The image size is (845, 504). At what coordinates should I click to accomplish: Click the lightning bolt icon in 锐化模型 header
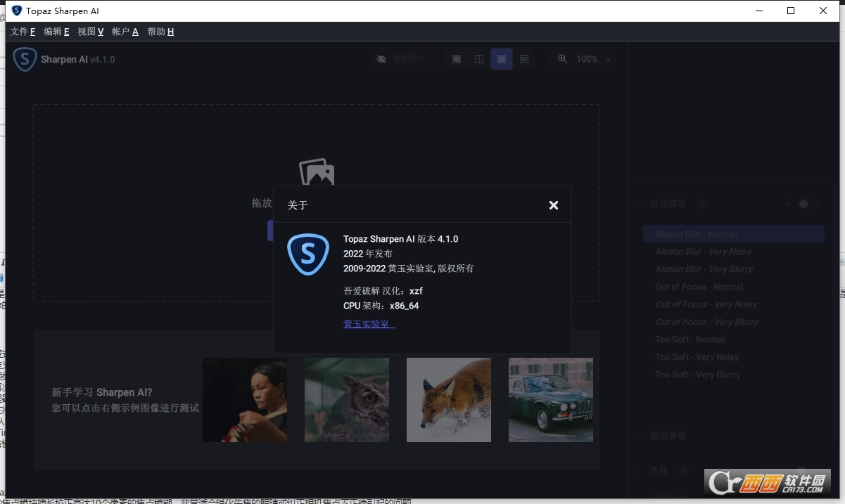[788, 204]
